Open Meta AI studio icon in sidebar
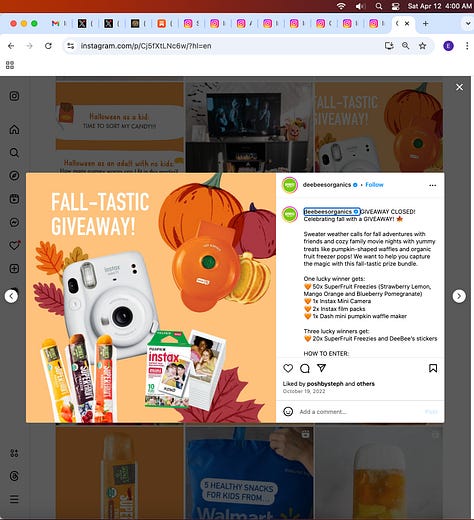 [14, 453]
